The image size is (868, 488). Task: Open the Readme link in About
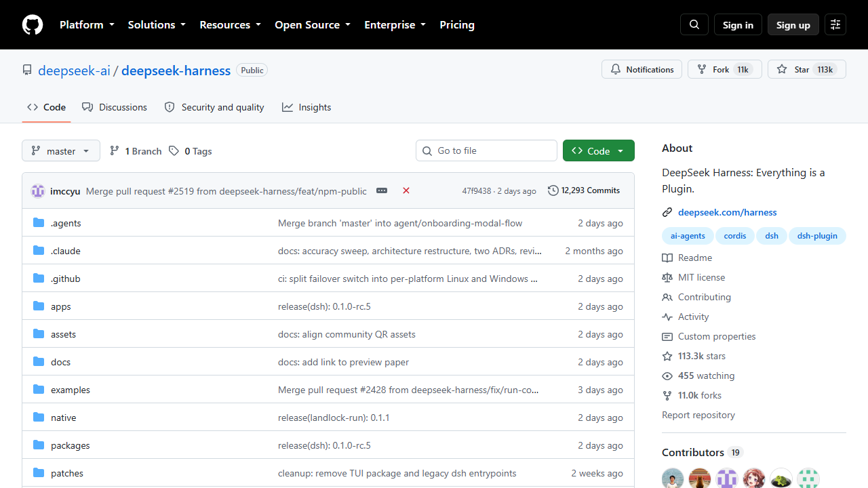pyautogui.click(x=687, y=258)
